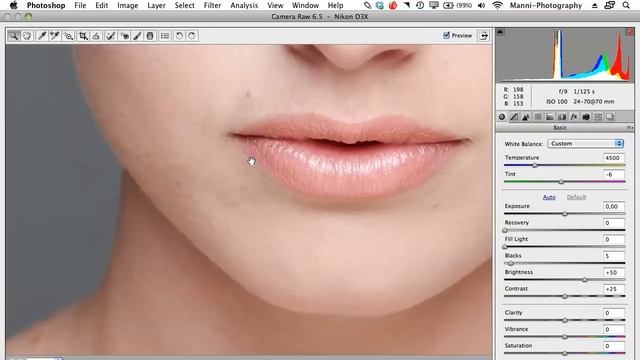Open the Image menu
Screen dimensions: 640x360
(x=127, y=5)
